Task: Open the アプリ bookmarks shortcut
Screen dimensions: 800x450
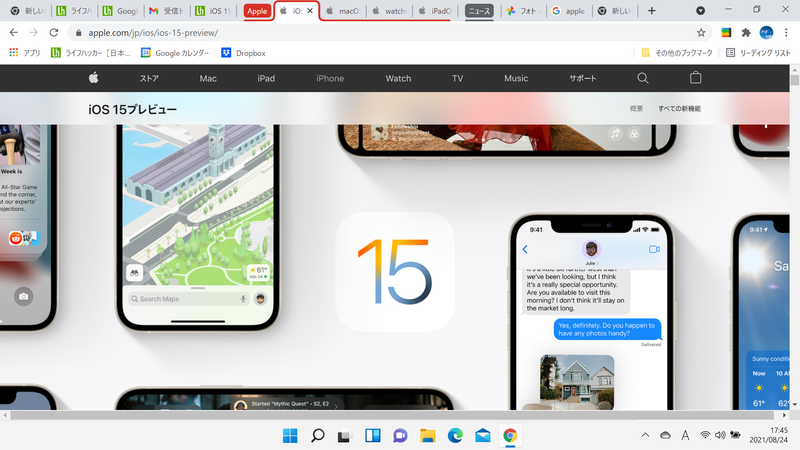Action: tap(24, 53)
